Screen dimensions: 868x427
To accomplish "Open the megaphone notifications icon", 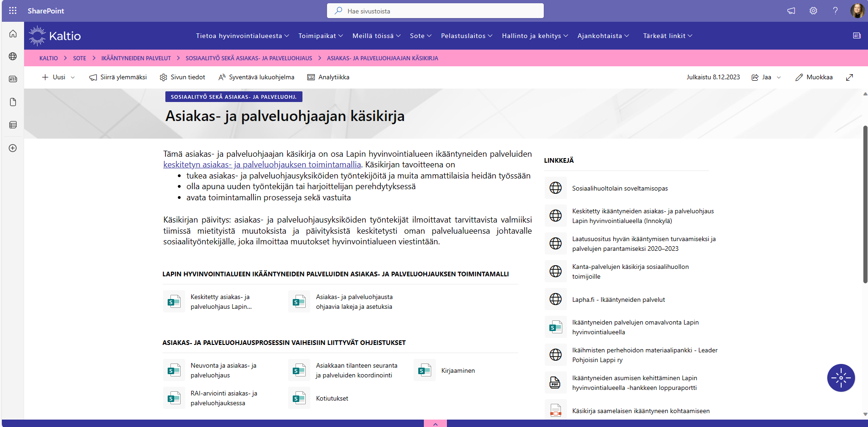I will pos(791,11).
